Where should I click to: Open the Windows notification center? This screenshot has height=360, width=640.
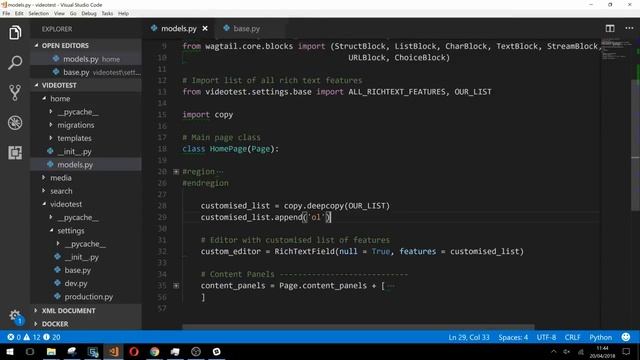pos(626,351)
